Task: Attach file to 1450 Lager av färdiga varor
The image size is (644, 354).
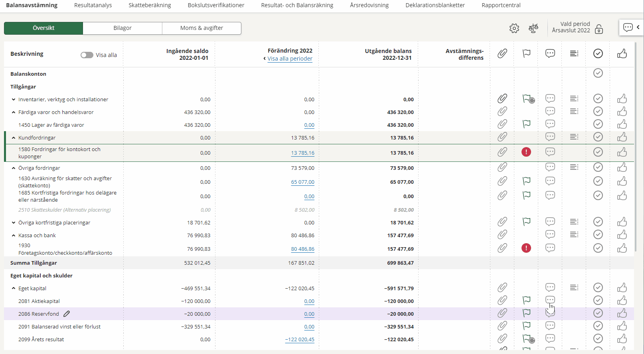Action: [x=502, y=124]
